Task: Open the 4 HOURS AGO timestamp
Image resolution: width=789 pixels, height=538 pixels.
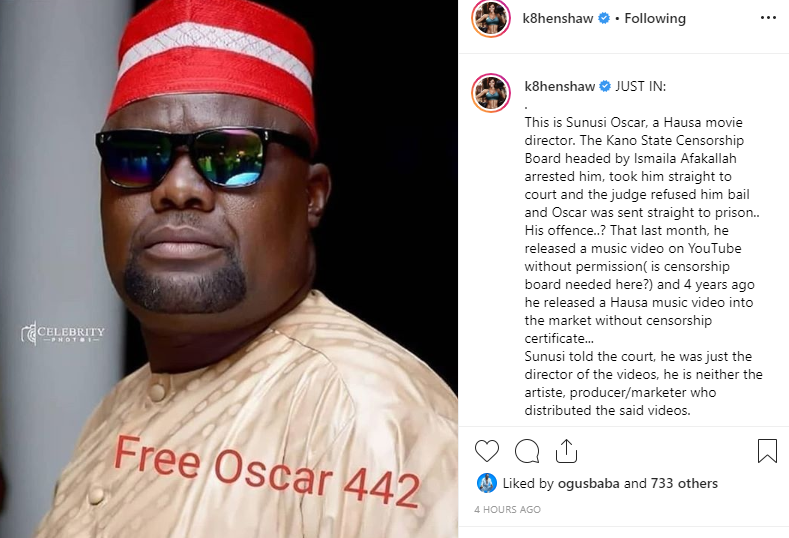Action: 507,509
